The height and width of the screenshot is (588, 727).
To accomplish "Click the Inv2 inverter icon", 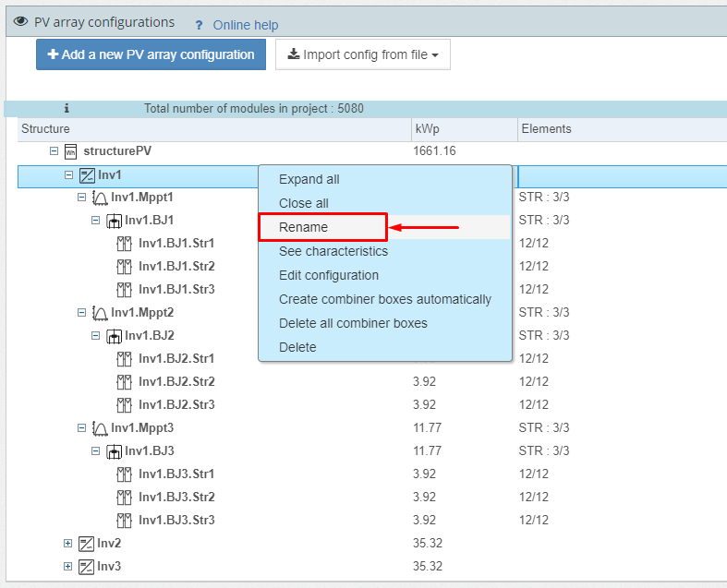I will [x=86, y=544].
